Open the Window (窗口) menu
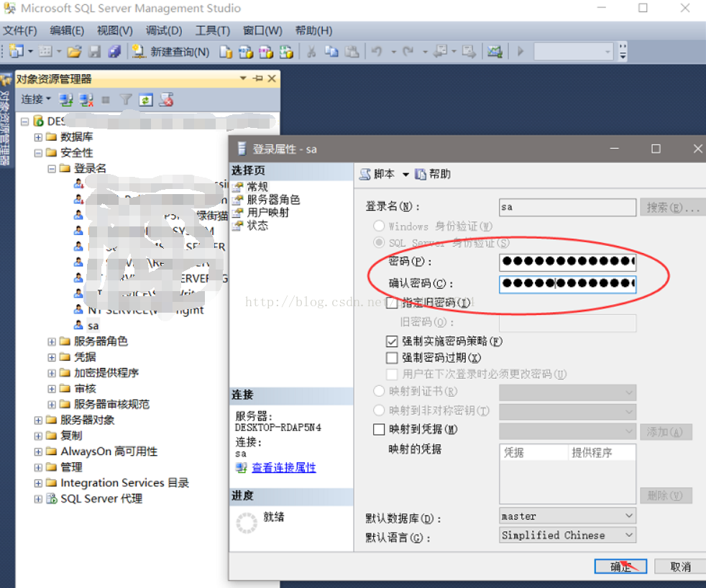The width and height of the screenshot is (706, 588). tap(262, 31)
